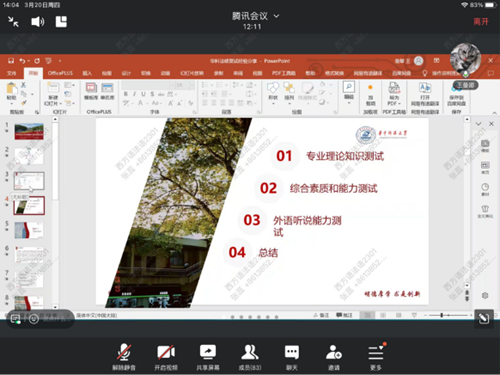500x375 pixels.
Task: Rotate screen using bottom-right rotate icon
Action: (x=484, y=319)
